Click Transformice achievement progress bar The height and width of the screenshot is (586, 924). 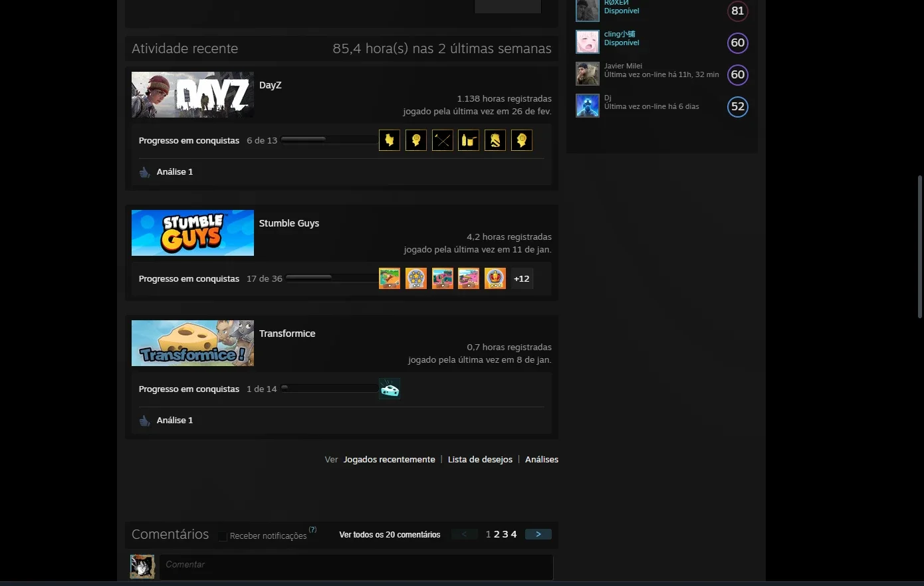tap(329, 388)
